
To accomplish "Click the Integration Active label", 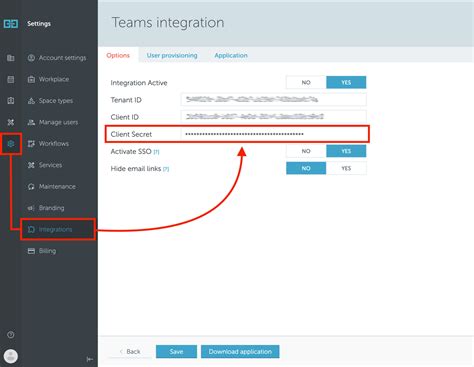I will [x=139, y=83].
